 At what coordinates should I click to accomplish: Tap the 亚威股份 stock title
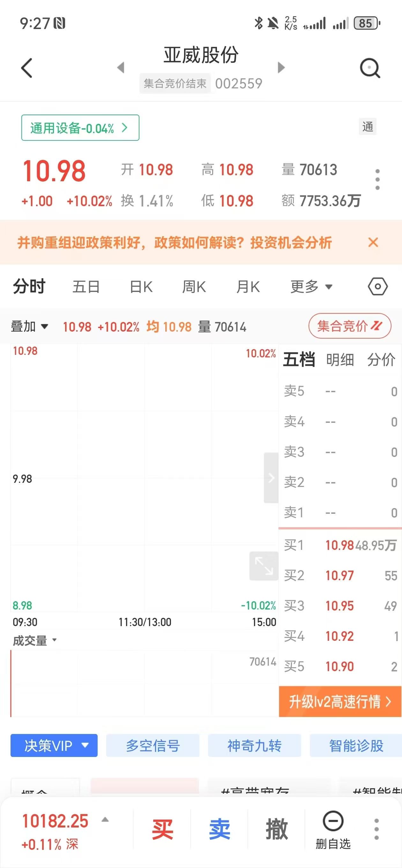coord(201,55)
